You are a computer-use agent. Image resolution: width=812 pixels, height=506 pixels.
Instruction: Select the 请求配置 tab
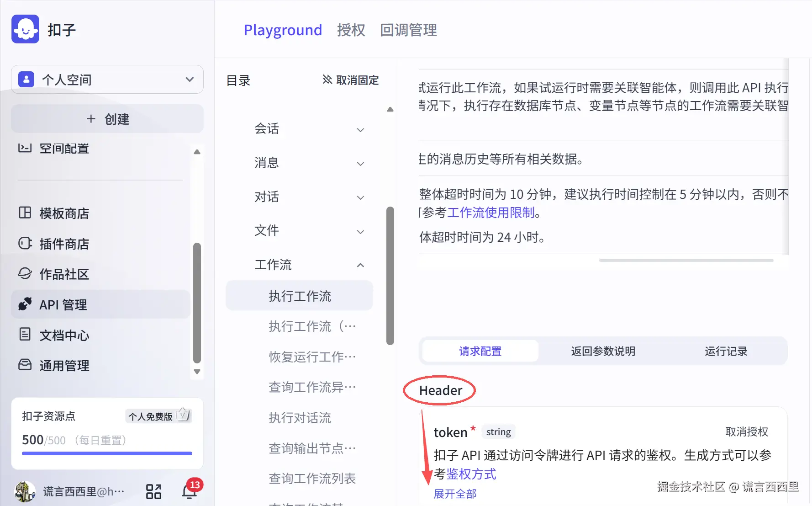[480, 351]
